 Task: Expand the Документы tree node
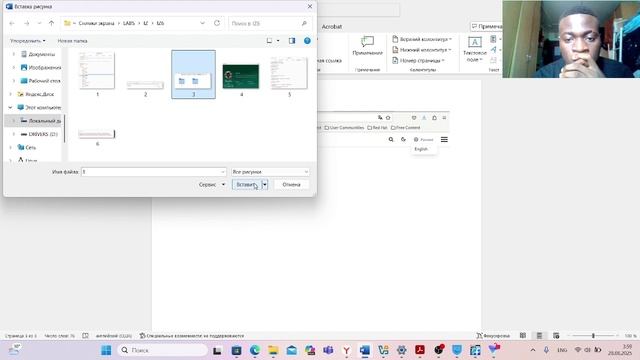pos(14,54)
